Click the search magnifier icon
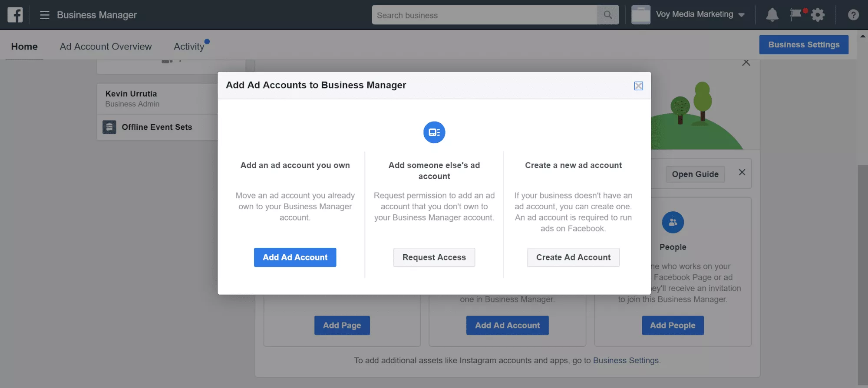The height and width of the screenshot is (388, 868). coord(607,15)
